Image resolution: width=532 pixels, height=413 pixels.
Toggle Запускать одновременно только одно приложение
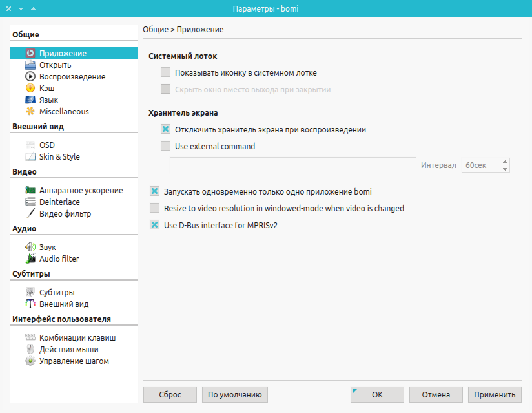click(155, 191)
